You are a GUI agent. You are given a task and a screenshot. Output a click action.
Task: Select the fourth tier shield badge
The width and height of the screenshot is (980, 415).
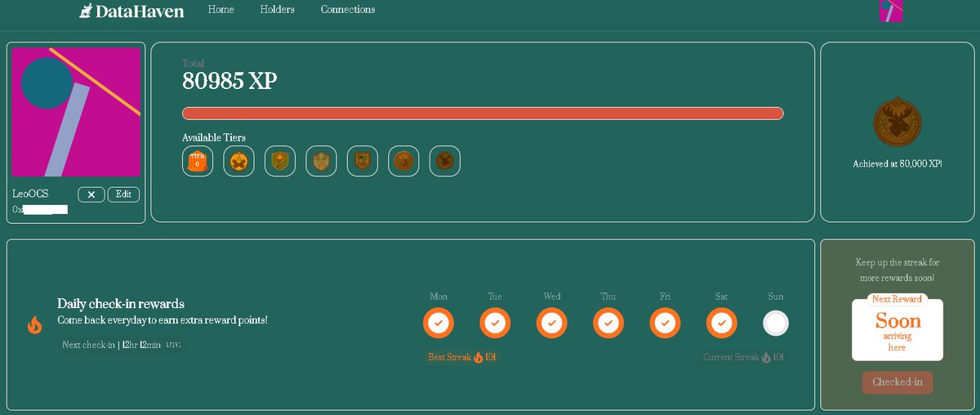(x=321, y=161)
